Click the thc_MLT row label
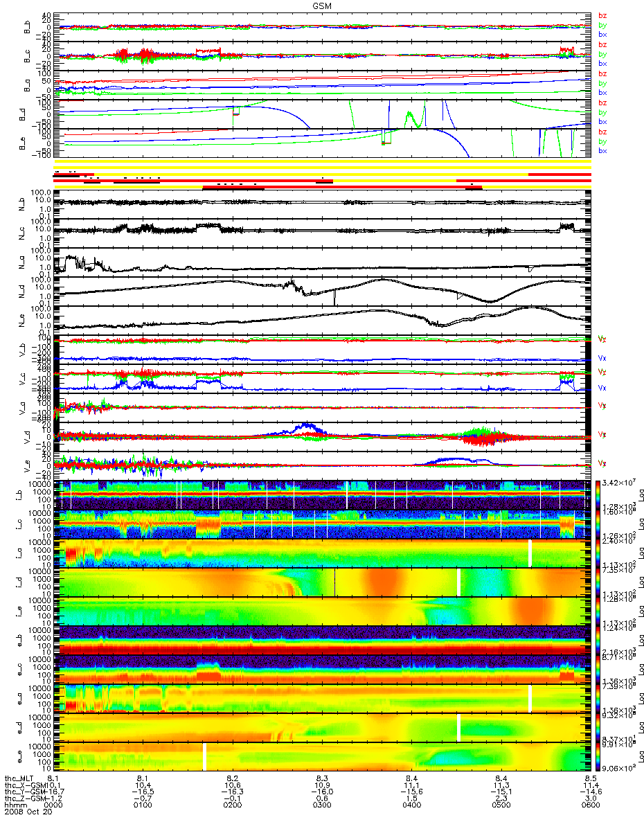 coord(18,778)
